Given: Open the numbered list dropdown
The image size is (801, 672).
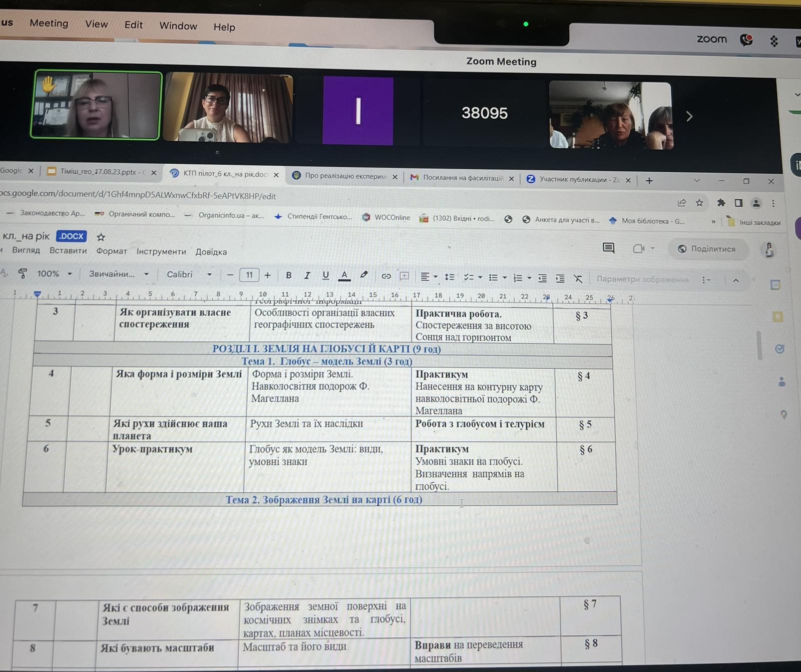Looking at the screenshot, I should pos(522,278).
